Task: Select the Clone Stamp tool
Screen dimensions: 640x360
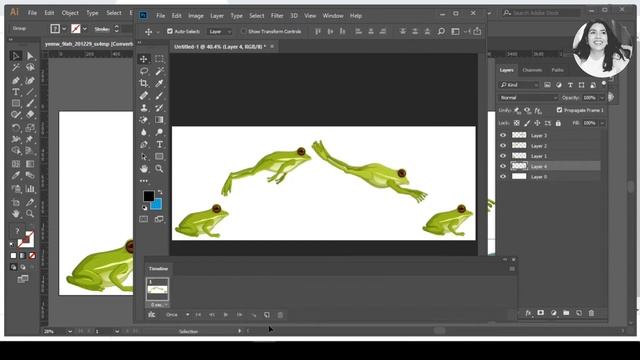Action: click(144, 108)
